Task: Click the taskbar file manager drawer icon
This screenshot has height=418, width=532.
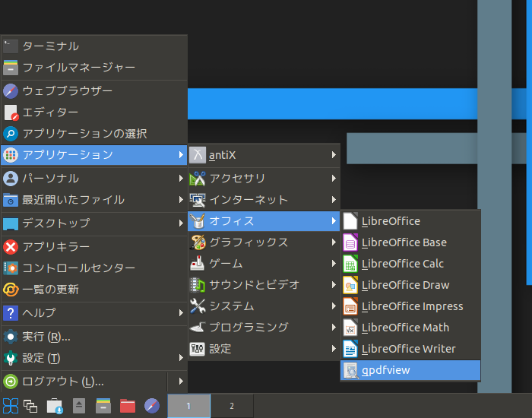Action: coord(103,406)
